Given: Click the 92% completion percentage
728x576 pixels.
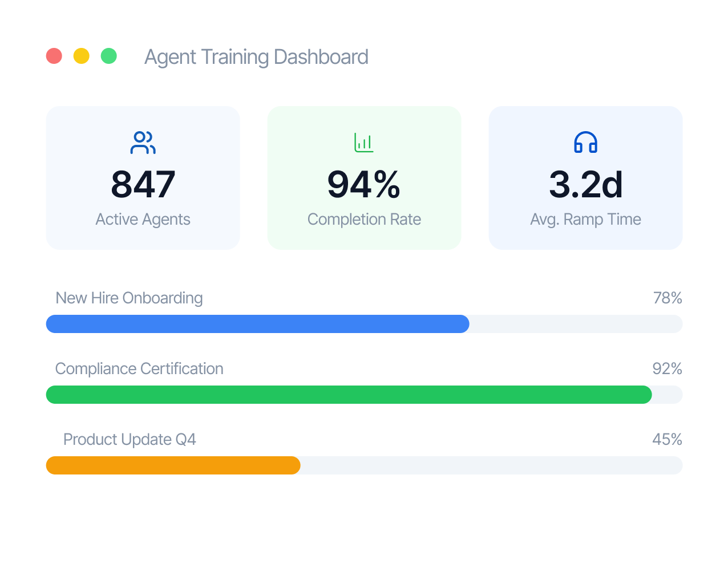Looking at the screenshot, I should 668,369.
